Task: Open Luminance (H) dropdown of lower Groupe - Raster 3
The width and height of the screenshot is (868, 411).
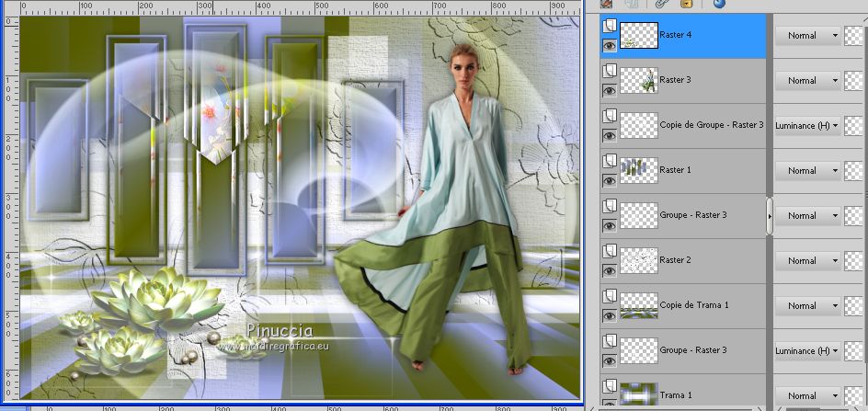Action: 807,350
